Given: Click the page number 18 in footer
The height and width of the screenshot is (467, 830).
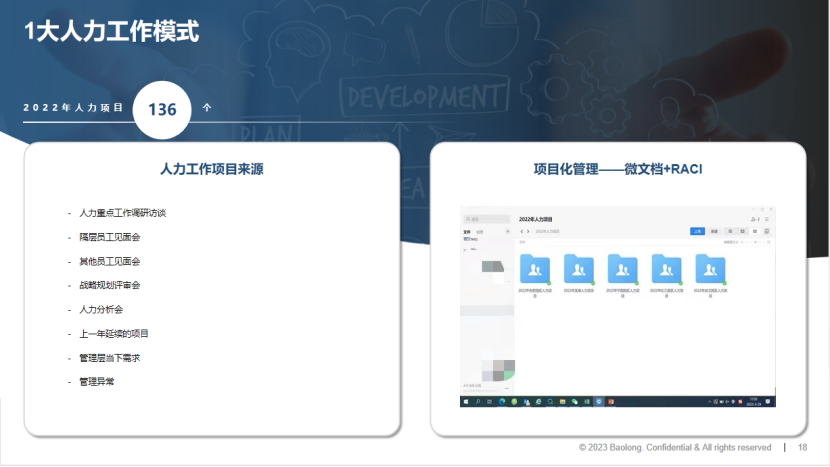Looking at the screenshot, I should coord(802,447).
